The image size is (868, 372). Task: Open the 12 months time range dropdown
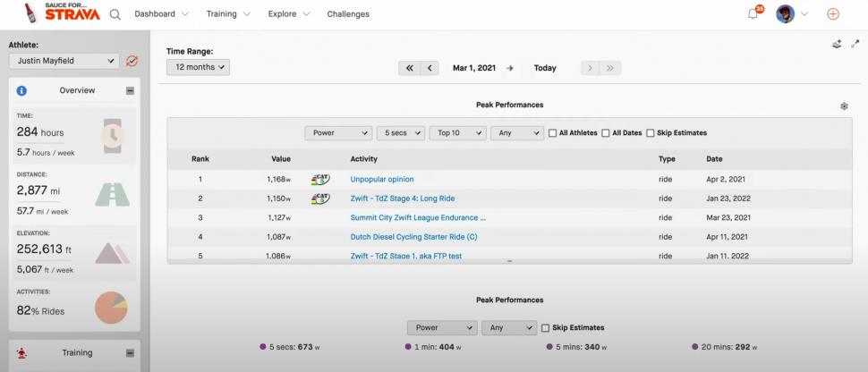point(198,67)
